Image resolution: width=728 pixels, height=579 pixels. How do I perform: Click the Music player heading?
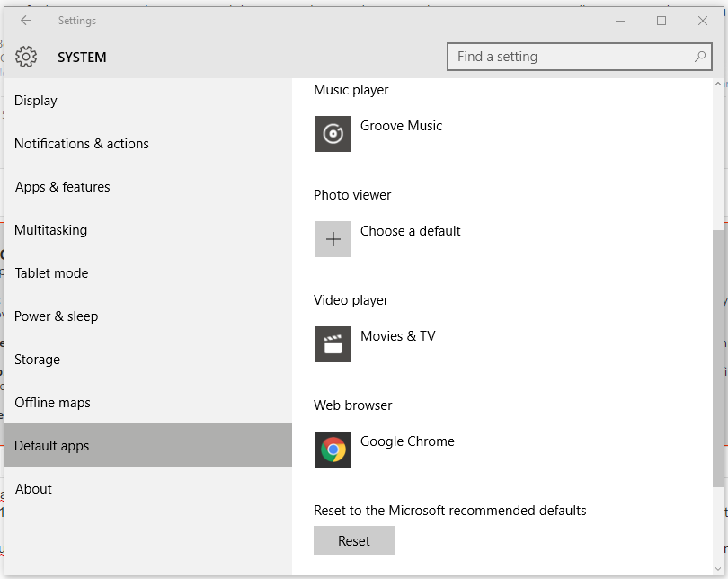click(351, 90)
